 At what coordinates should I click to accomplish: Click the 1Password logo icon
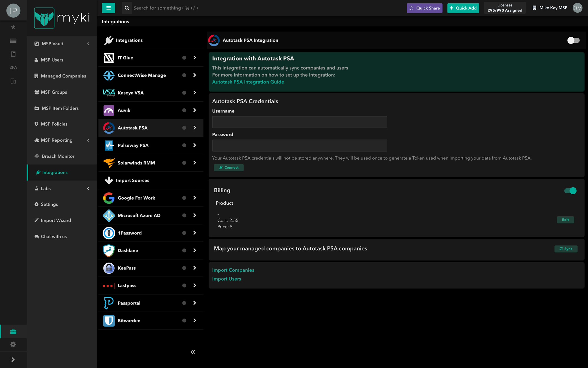tap(109, 233)
